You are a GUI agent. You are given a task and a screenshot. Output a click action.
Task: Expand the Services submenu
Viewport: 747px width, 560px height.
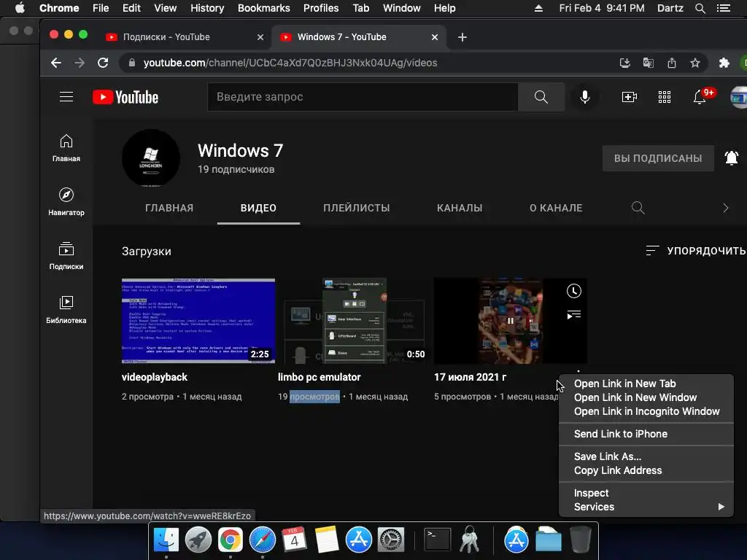click(x=646, y=507)
